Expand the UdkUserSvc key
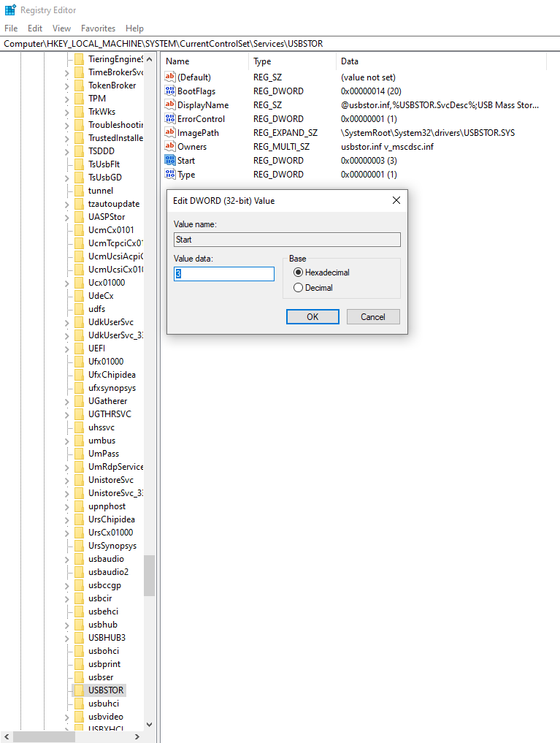This screenshot has height=743, width=560. point(66,323)
